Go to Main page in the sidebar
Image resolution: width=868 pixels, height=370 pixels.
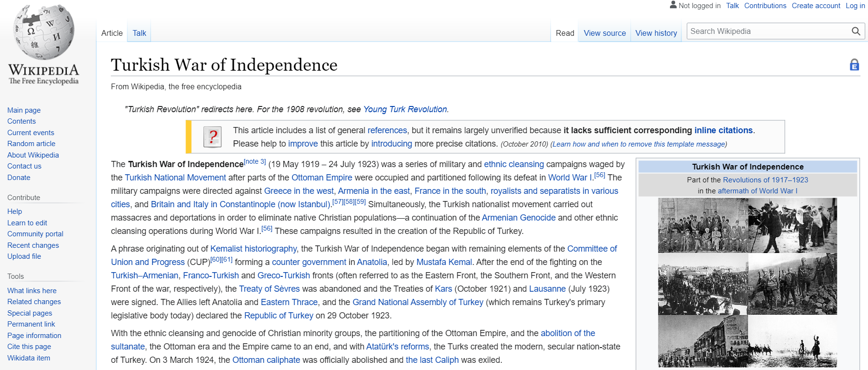24,110
